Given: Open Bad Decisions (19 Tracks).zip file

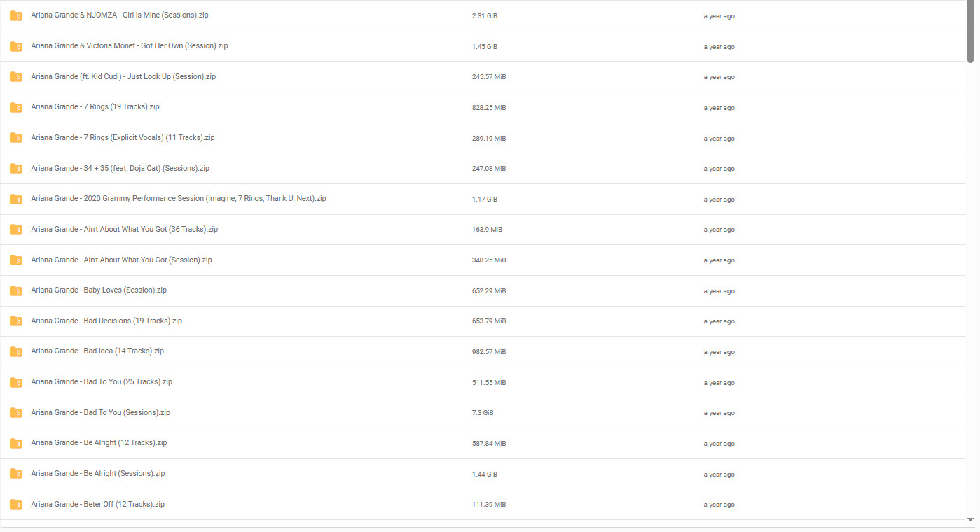Looking at the screenshot, I should 106,321.
